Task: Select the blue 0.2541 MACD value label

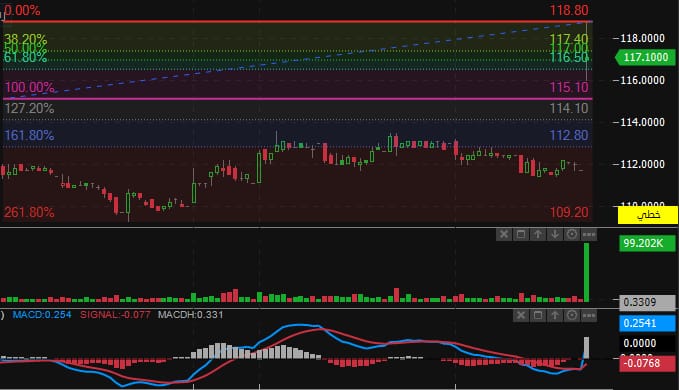Action: pos(647,323)
